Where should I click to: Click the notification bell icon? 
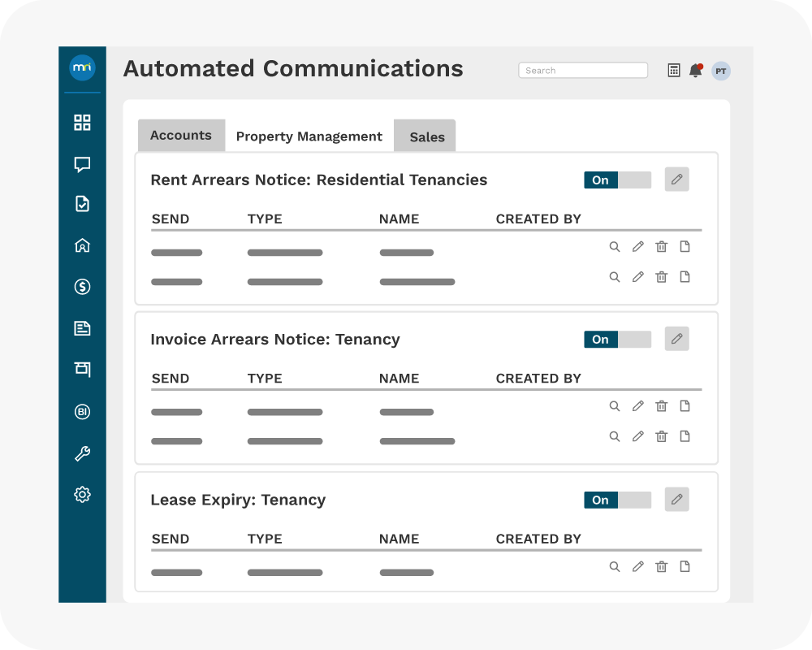695,71
